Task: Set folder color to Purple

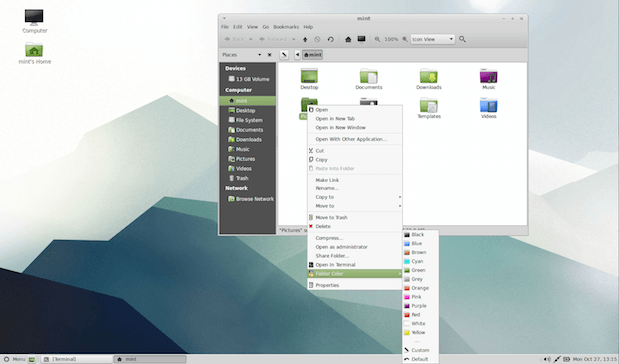Action: click(420, 306)
